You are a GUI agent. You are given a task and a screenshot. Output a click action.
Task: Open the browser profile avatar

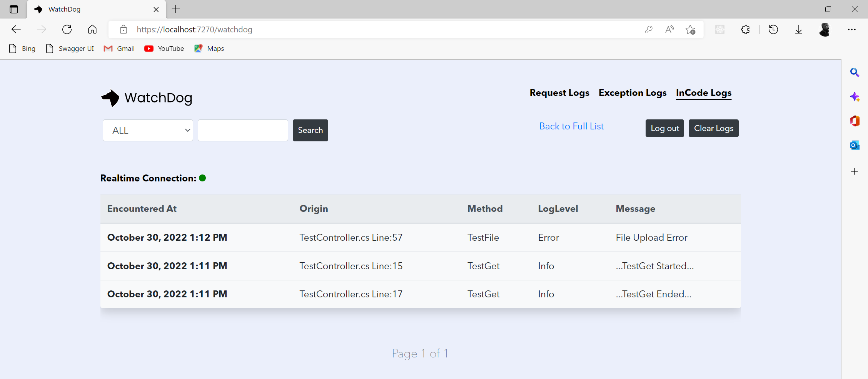point(825,29)
